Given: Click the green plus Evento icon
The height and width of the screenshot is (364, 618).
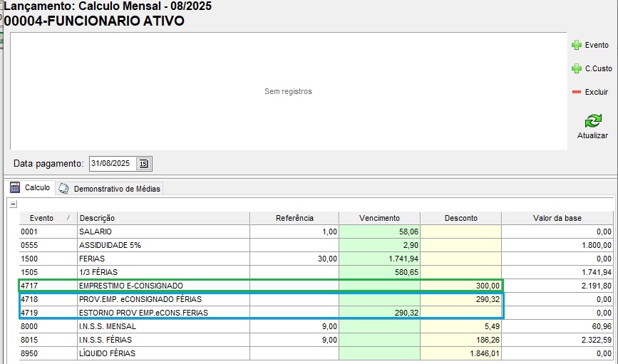Looking at the screenshot, I should point(577,45).
